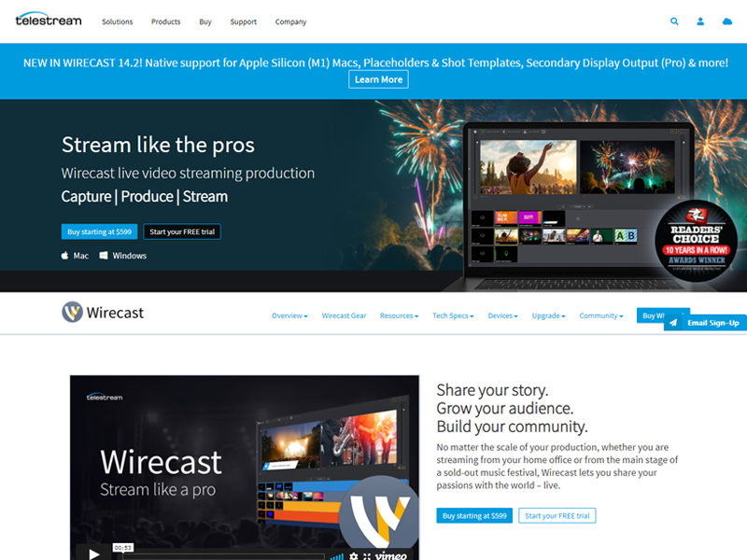Open Vimeo video settings gear
Image resolution: width=747 pixels, height=560 pixels.
click(354, 555)
